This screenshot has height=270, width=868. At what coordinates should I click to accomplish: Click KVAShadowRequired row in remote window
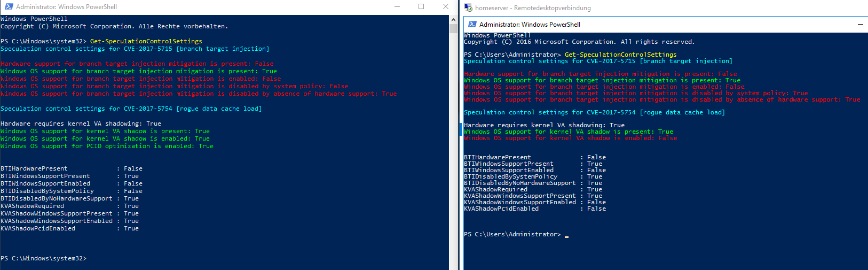(533, 189)
